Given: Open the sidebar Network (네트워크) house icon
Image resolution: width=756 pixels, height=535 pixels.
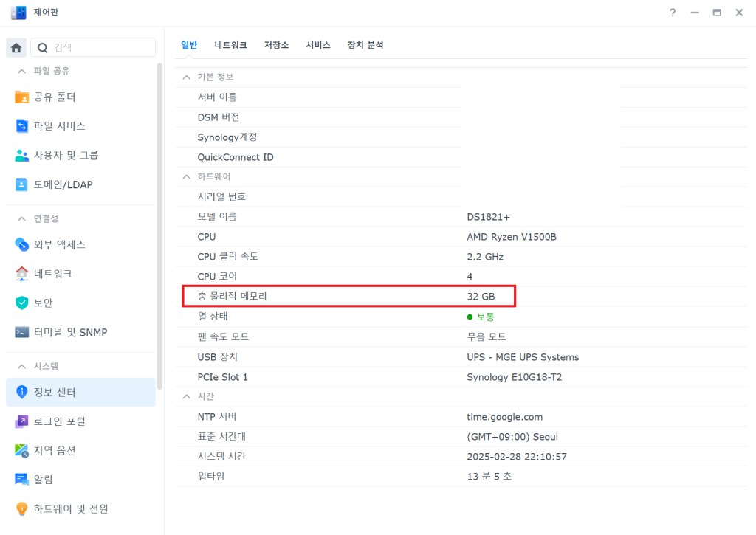Looking at the screenshot, I should tap(21, 274).
